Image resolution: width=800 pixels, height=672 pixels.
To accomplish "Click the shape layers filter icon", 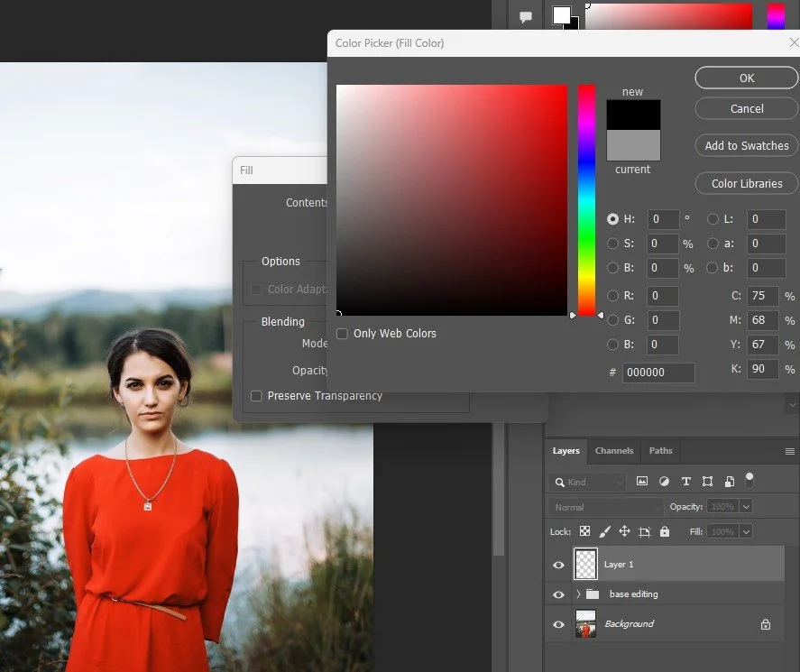I will [707, 481].
